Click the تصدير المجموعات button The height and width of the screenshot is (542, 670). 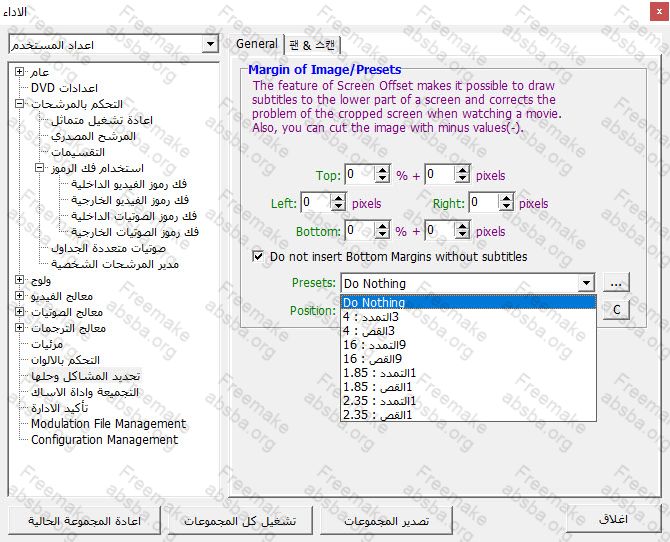[x=386, y=521]
